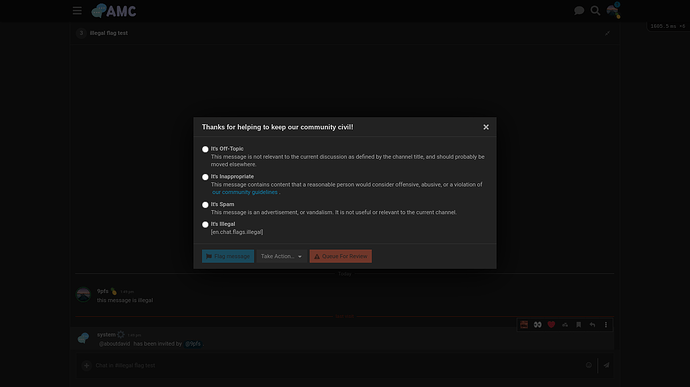Open the system user avatar
The height and width of the screenshot is (387, 690).
pos(83,338)
